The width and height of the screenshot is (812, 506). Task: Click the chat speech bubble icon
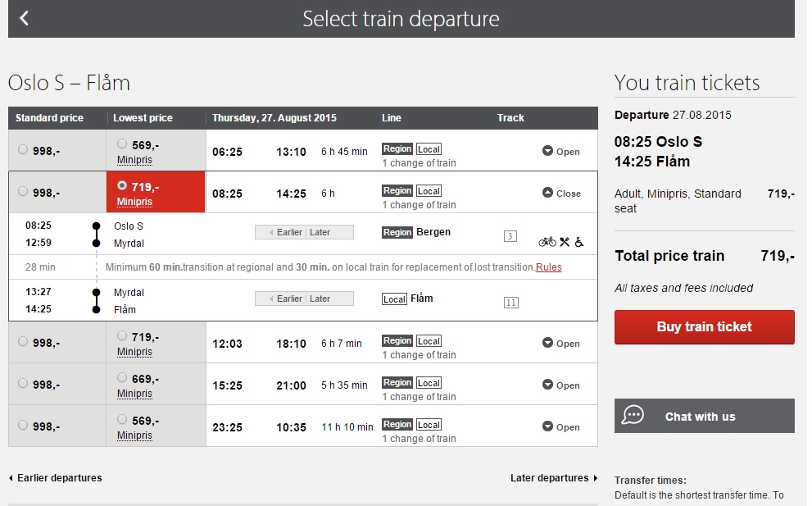[x=633, y=416]
